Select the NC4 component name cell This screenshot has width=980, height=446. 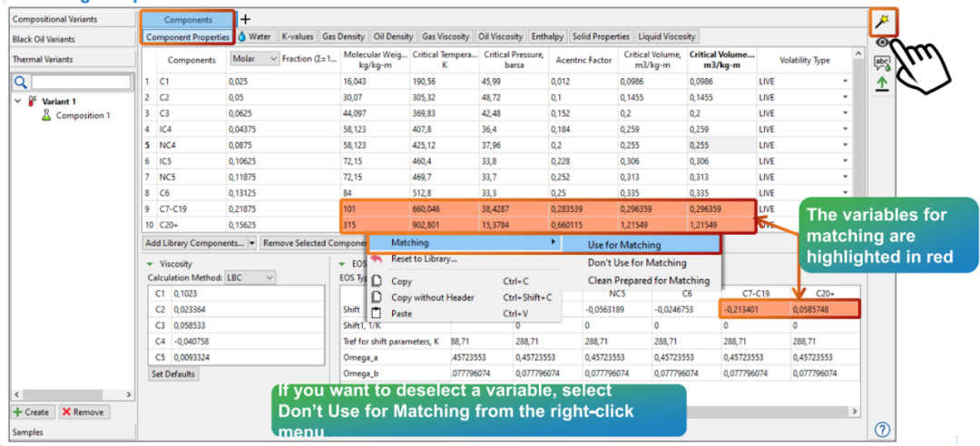190,146
